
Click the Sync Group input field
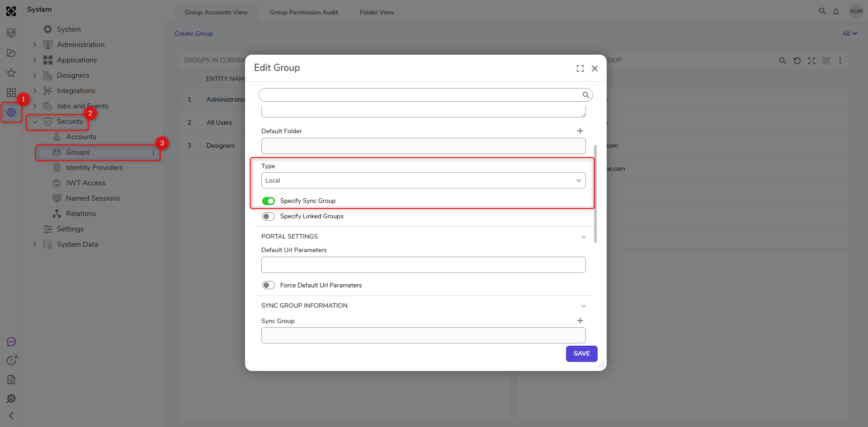coord(424,335)
